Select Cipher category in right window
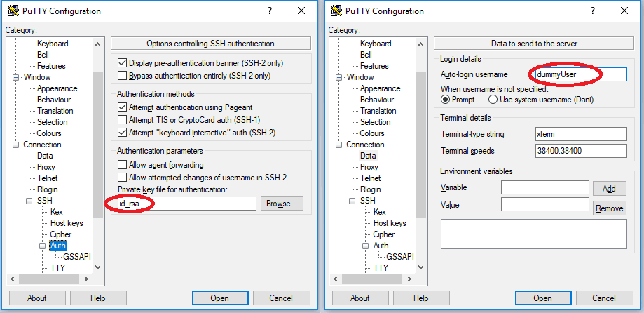This screenshot has width=644, height=313. coord(383,234)
